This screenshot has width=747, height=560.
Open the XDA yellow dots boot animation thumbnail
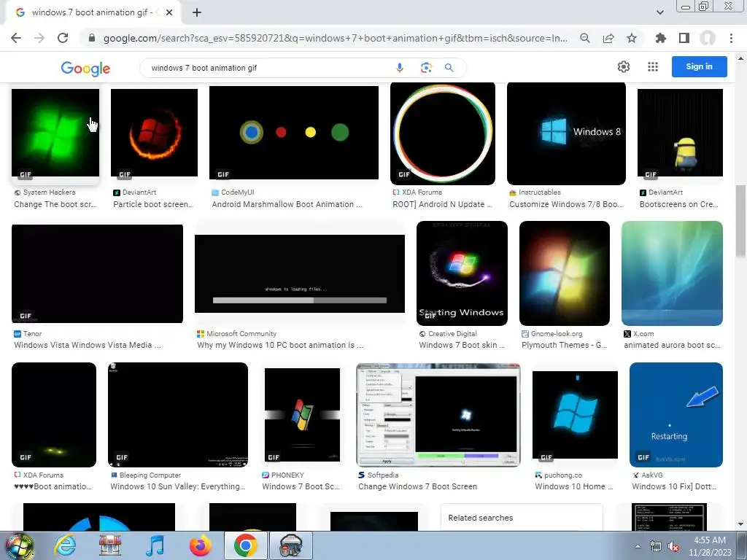(54, 415)
